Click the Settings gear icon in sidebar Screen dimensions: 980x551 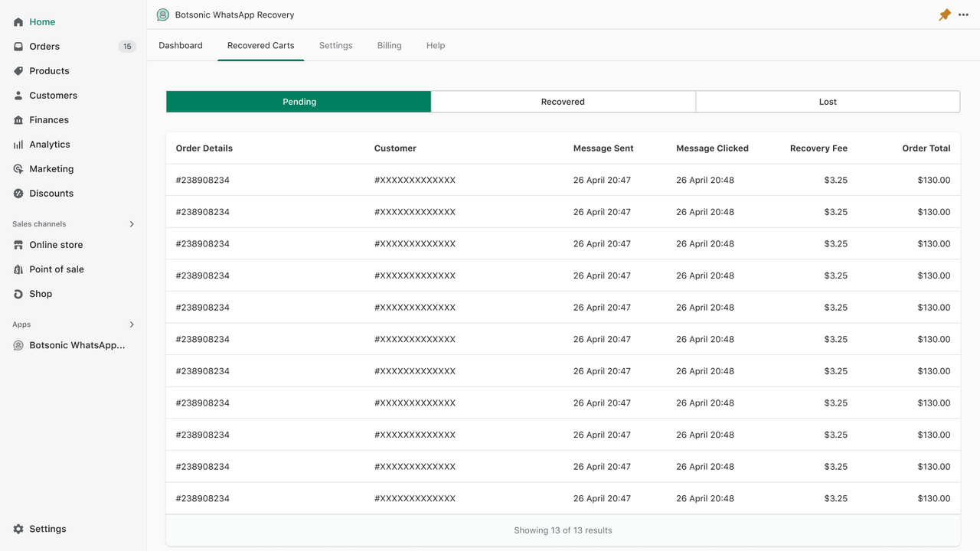coord(18,529)
